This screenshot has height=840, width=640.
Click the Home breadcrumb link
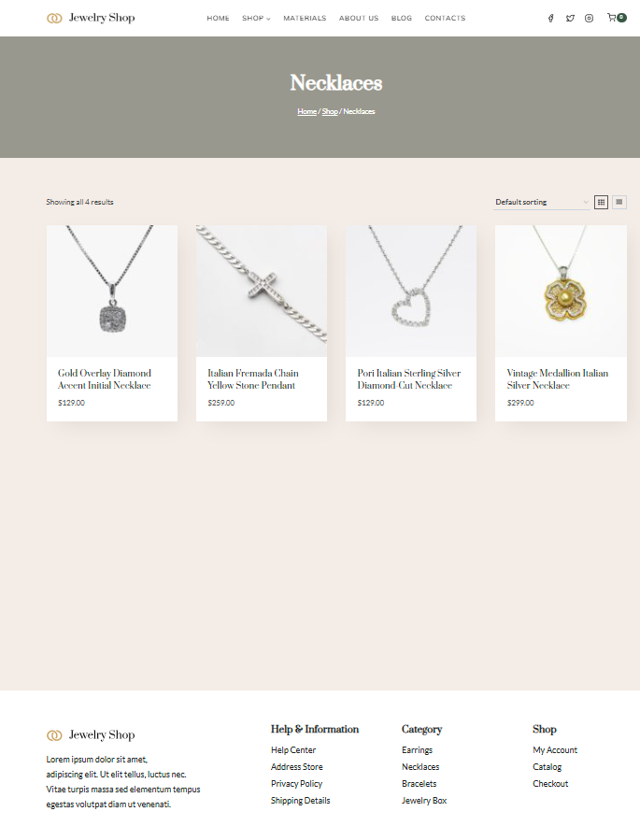click(306, 111)
